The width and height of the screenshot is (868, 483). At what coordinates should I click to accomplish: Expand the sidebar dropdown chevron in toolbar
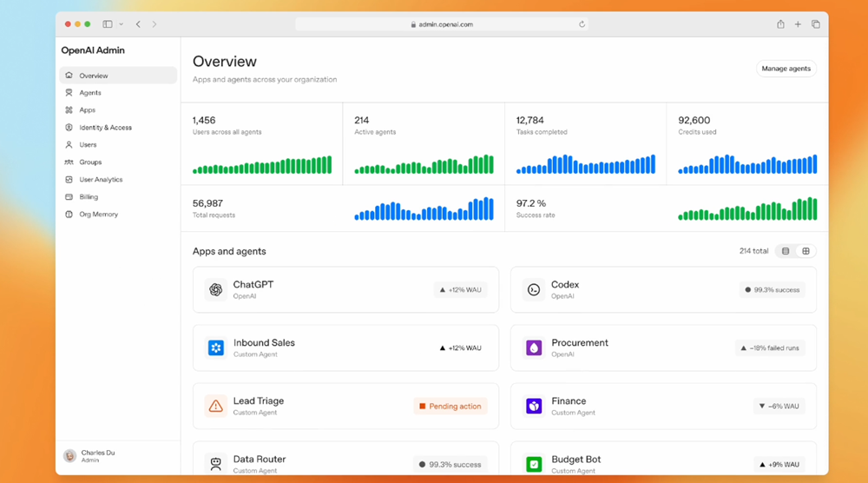click(x=122, y=24)
